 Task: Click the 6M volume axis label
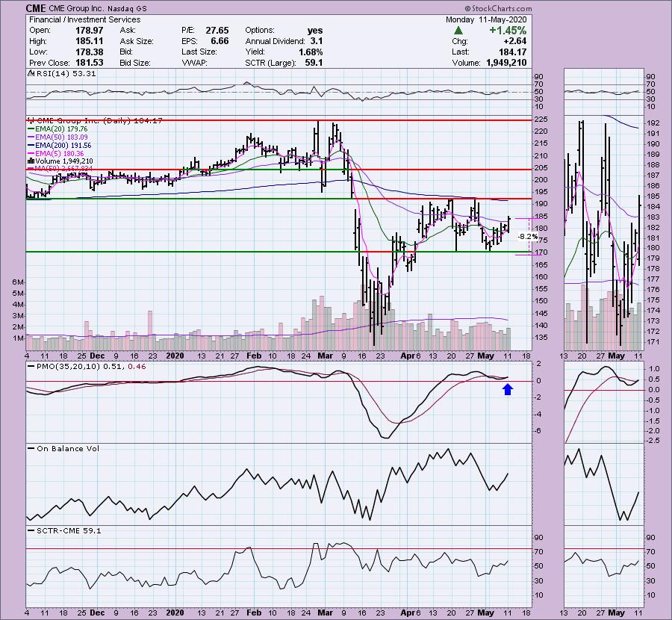(18, 282)
